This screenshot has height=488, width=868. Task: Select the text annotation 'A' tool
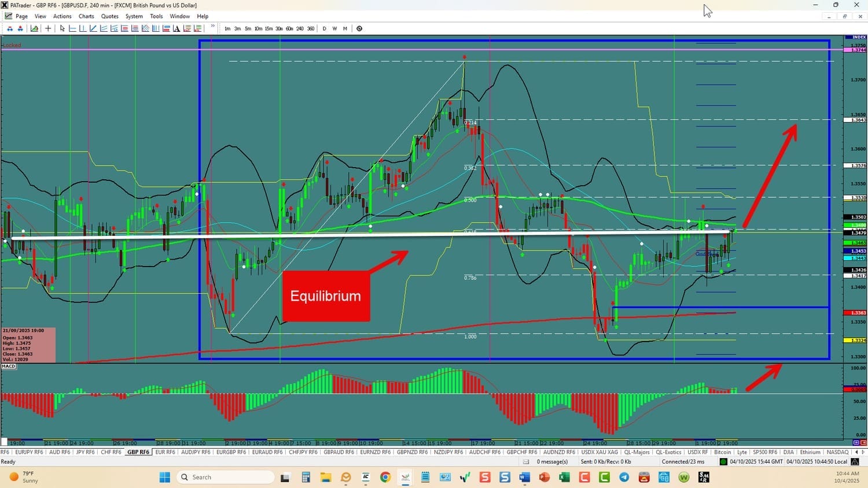pos(176,28)
